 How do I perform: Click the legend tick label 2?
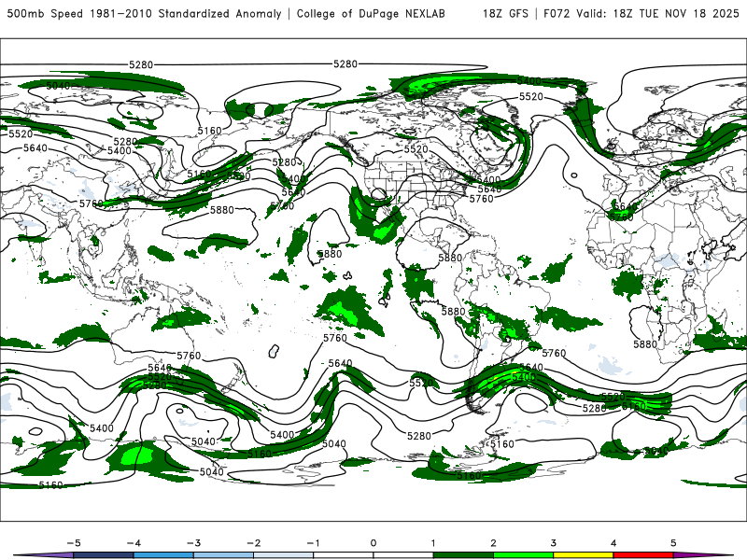pyautogui.click(x=493, y=543)
